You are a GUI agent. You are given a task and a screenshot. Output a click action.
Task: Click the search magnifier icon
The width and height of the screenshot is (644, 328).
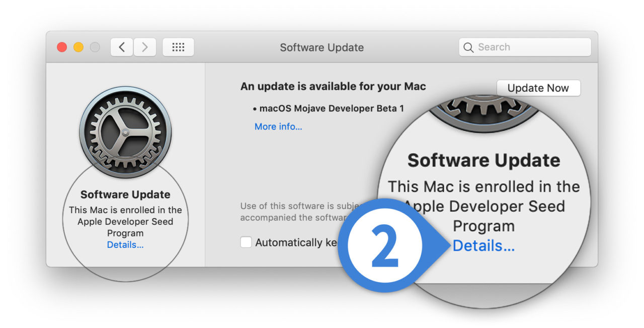(x=468, y=47)
